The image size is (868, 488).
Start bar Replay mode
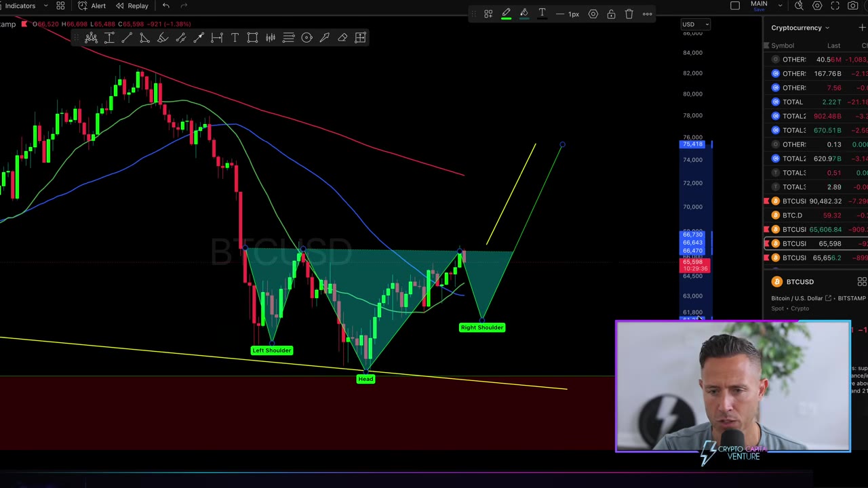click(132, 5)
